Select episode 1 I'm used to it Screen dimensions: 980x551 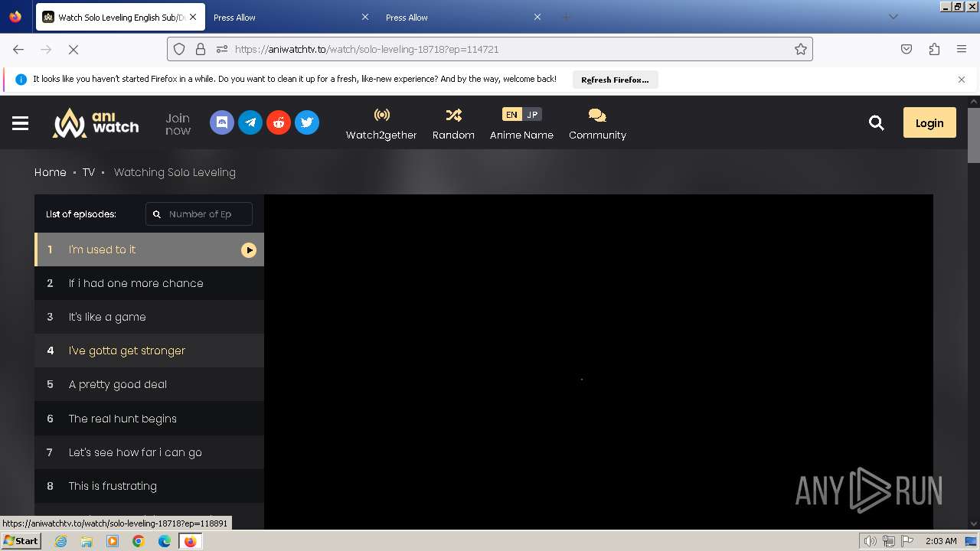coord(149,249)
